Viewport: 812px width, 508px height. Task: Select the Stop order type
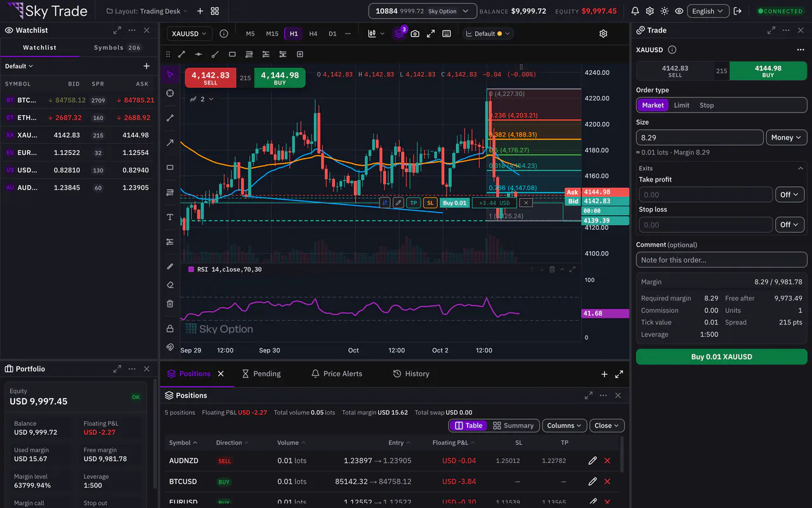tap(707, 105)
